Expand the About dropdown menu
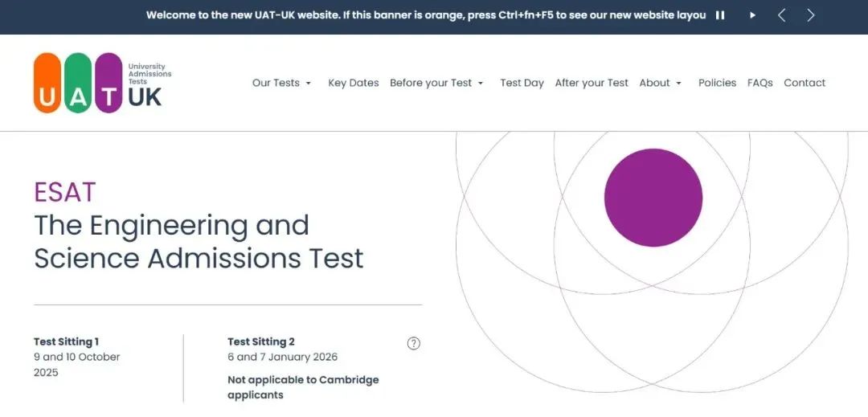Viewport: 868px width, 417px height. tap(661, 83)
